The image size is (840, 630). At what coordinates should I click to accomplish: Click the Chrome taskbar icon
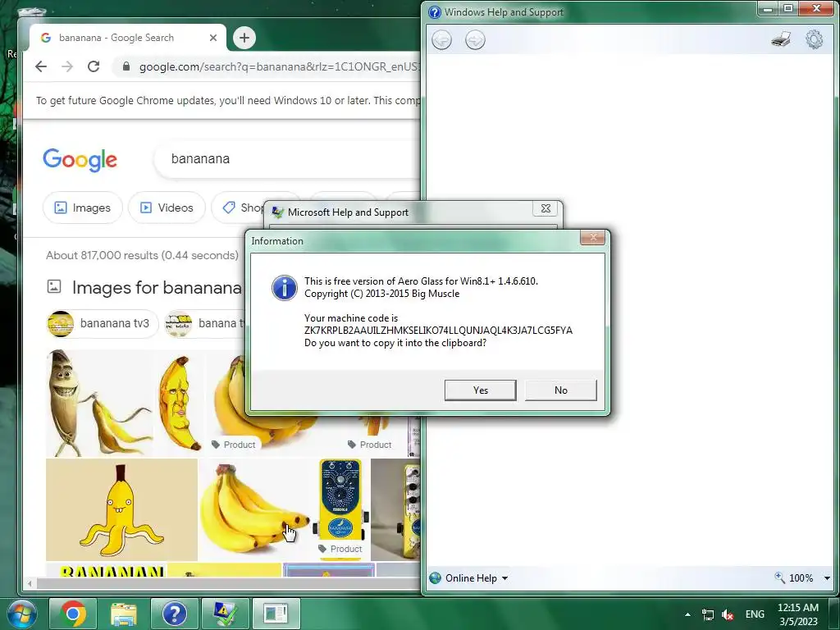click(x=73, y=614)
